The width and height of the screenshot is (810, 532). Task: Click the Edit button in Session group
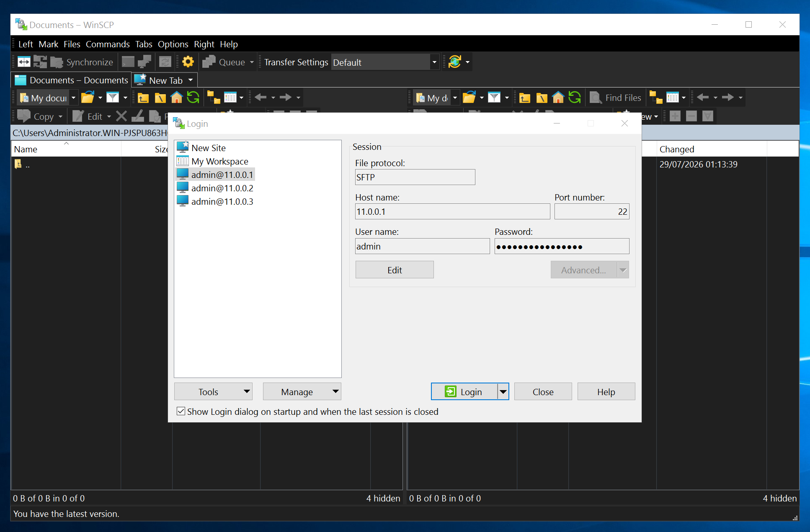pyautogui.click(x=395, y=270)
